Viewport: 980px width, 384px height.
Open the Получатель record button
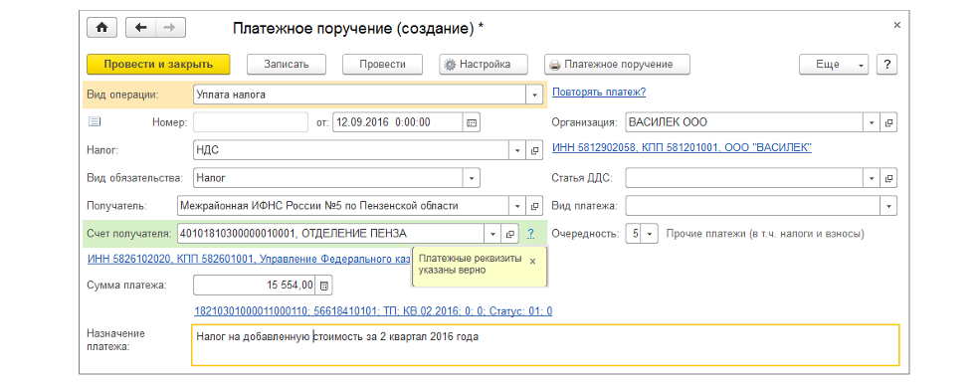(x=535, y=205)
